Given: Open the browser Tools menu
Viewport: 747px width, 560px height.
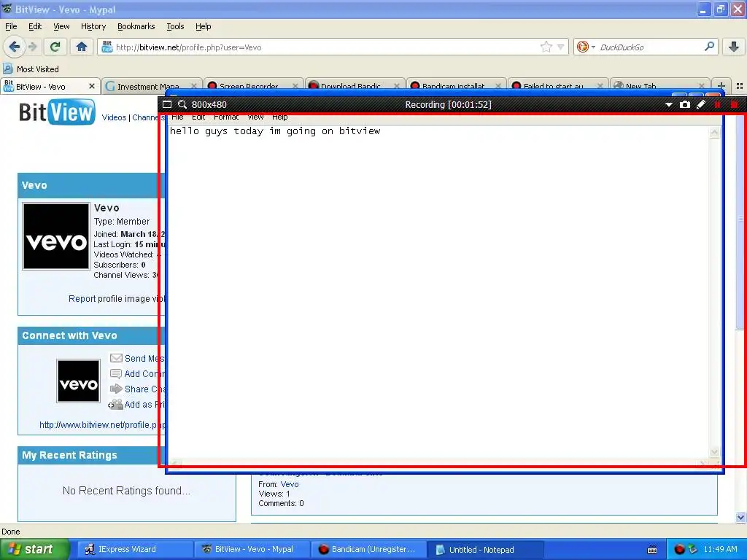Looking at the screenshot, I should tap(175, 26).
